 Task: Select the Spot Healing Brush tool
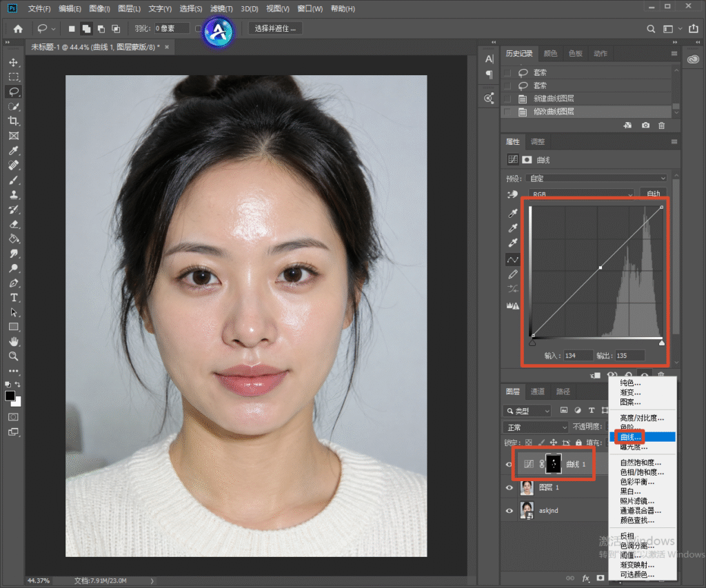pyautogui.click(x=14, y=165)
